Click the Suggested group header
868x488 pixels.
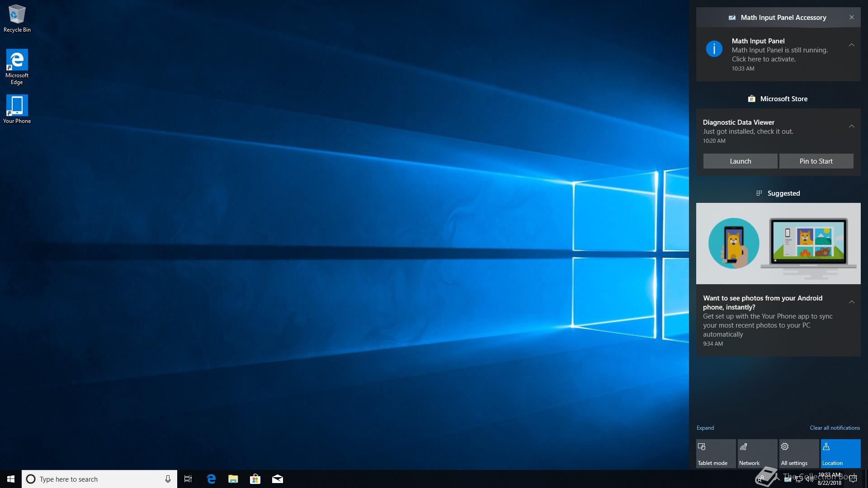[778, 193]
